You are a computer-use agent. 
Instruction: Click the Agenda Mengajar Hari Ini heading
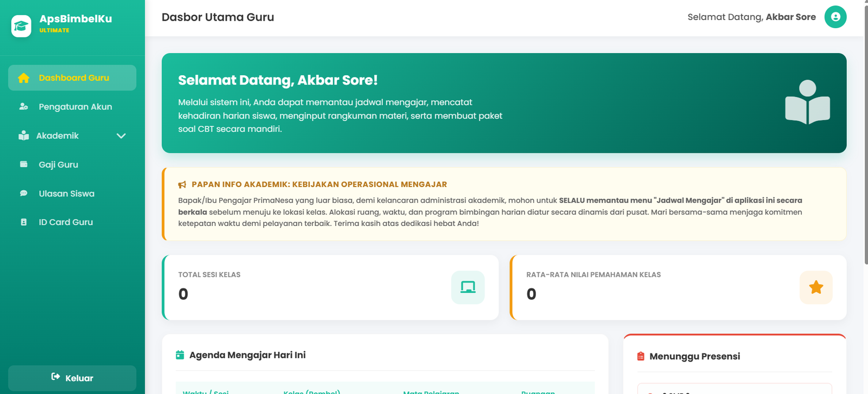point(247,355)
